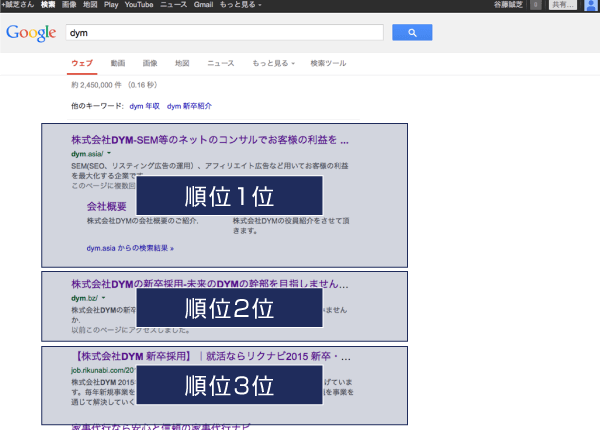Select the ウェブ search tab
The width and height of the screenshot is (600, 430).
(82, 63)
